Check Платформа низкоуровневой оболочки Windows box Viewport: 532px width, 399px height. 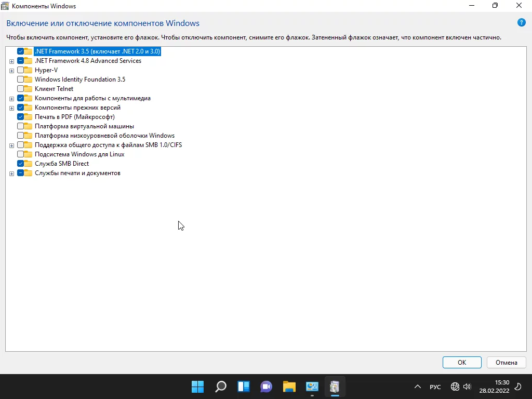click(20, 136)
